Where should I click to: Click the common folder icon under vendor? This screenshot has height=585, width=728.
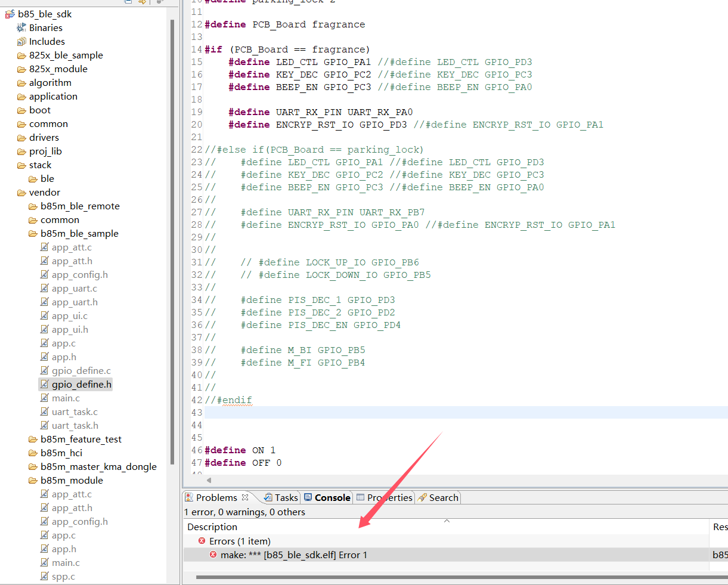33,220
